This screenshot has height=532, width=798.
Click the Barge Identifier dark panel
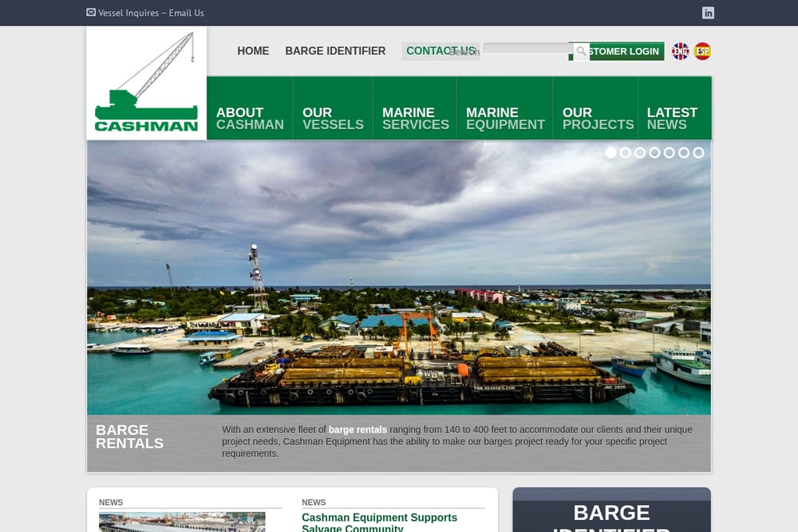612,510
